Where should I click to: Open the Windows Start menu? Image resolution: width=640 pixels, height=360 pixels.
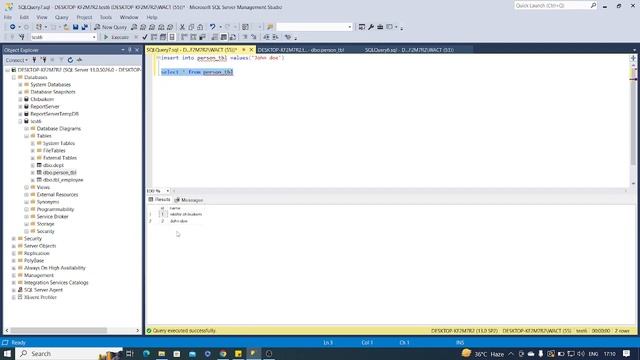(7, 353)
